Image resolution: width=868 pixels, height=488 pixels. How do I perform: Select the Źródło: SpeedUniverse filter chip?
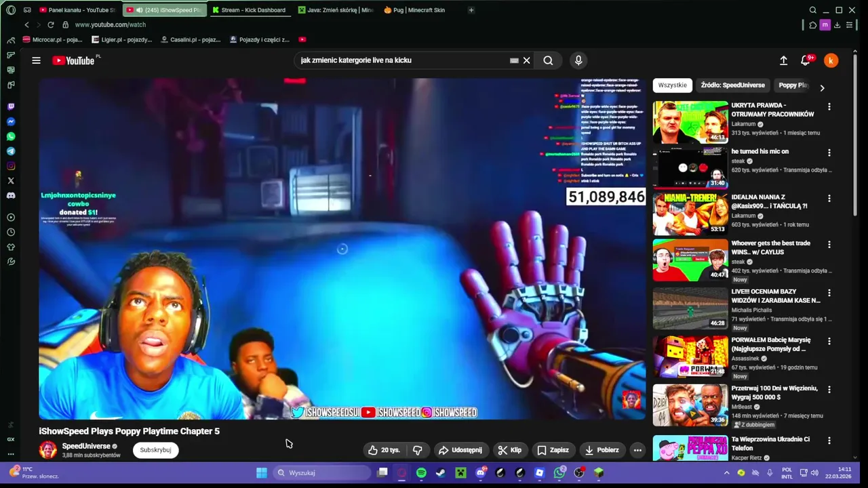(x=732, y=85)
